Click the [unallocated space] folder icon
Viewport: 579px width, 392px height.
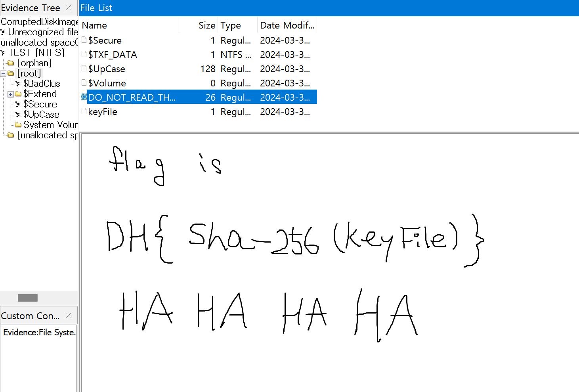point(10,135)
